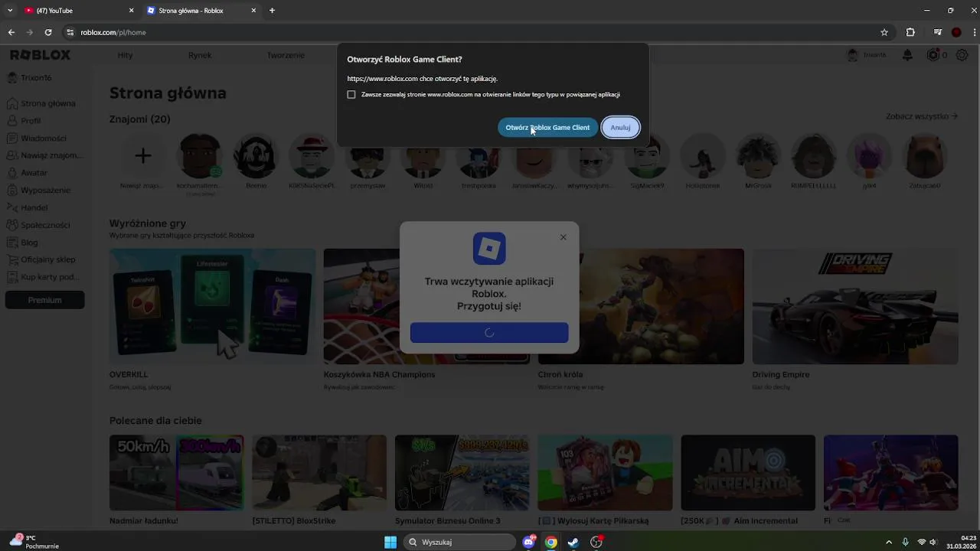Open the weather widget on taskbar

35,542
